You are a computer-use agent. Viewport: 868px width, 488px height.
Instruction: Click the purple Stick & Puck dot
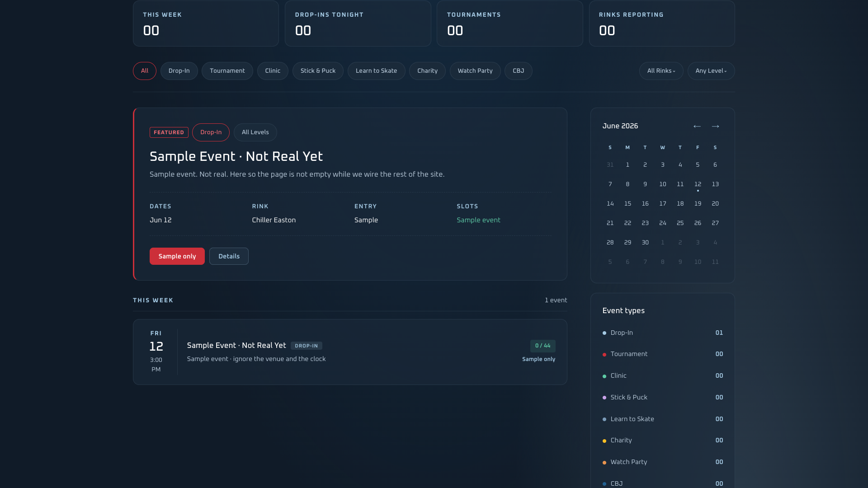pos(604,398)
